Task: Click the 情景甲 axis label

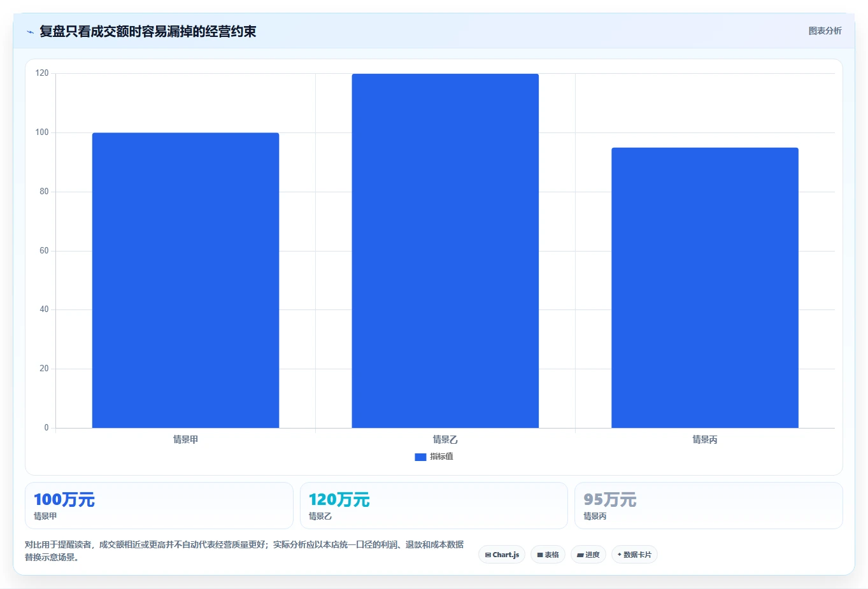Action: point(185,439)
